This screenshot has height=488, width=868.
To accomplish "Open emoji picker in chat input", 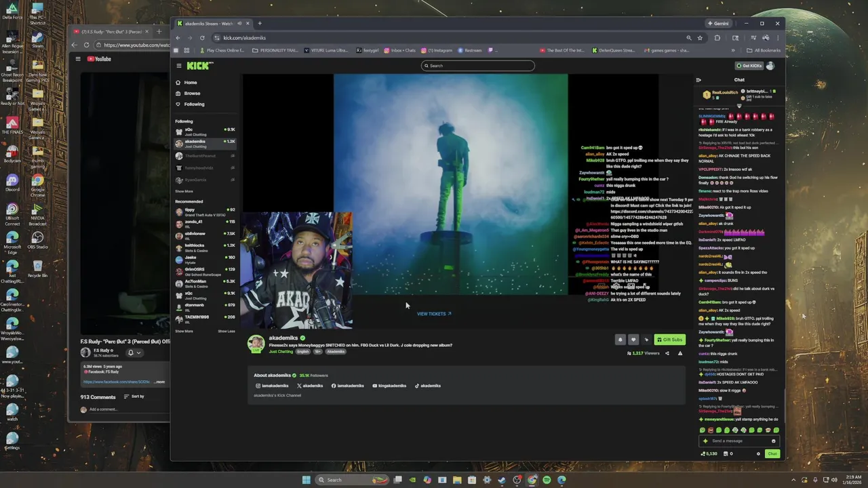I will pos(773,441).
